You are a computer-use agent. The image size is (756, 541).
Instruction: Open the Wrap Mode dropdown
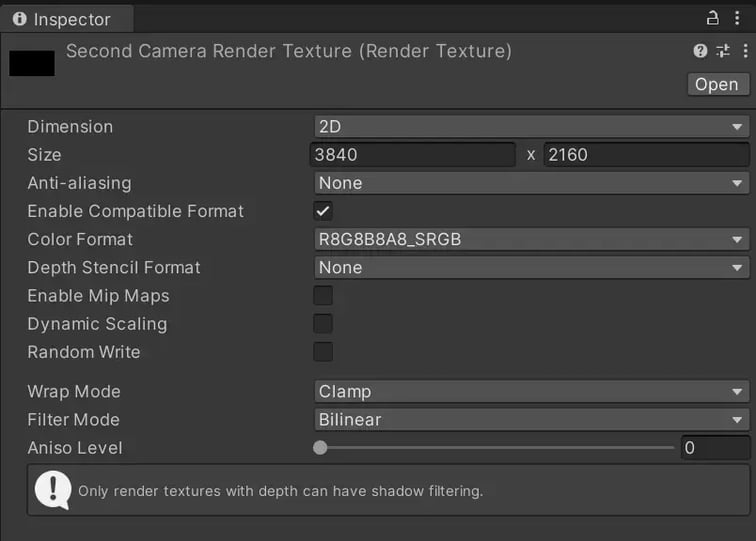coord(531,392)
